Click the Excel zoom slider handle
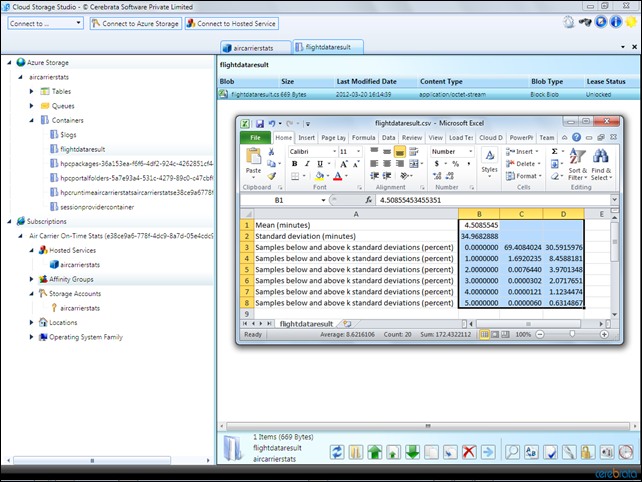Viewport: 642px width, 482px height. click(572, 334)
